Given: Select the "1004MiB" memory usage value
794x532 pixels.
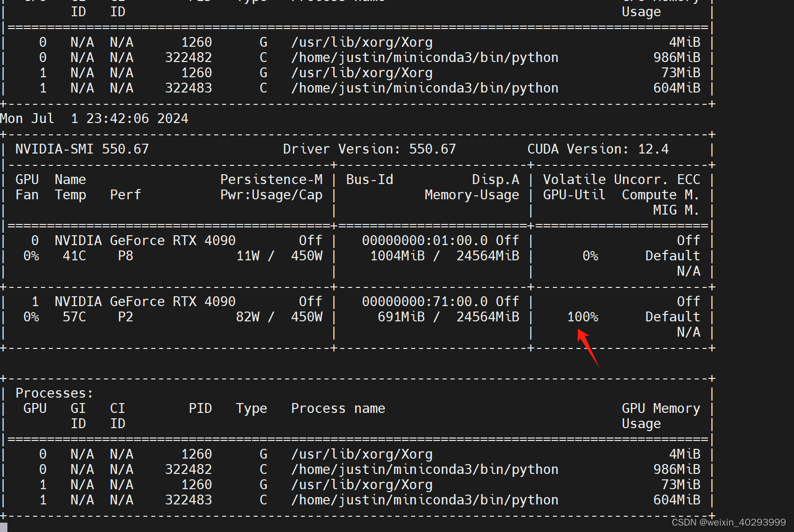Looking at the screenshot, I should coord(397,256).
